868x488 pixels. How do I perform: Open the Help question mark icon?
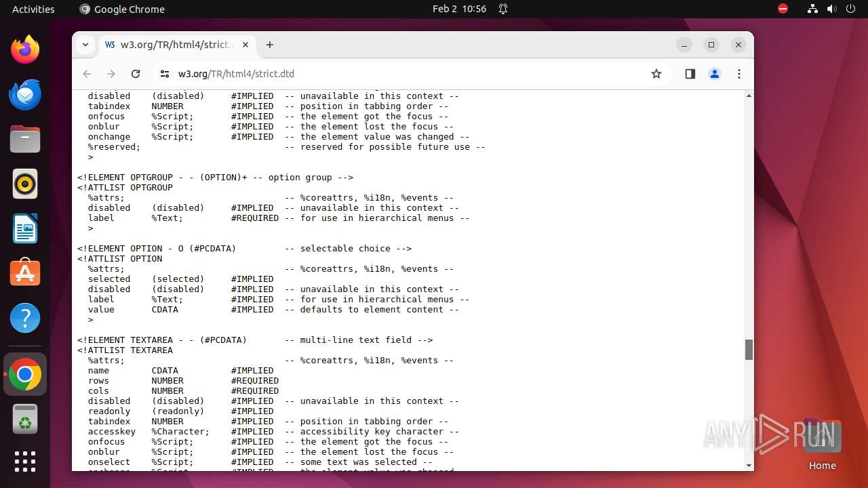click(25, 318)
